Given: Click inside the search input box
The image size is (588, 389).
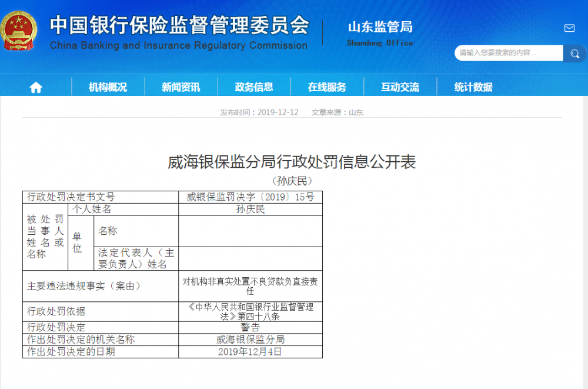Looking at the screenshot, I should (x=506, y=53).
